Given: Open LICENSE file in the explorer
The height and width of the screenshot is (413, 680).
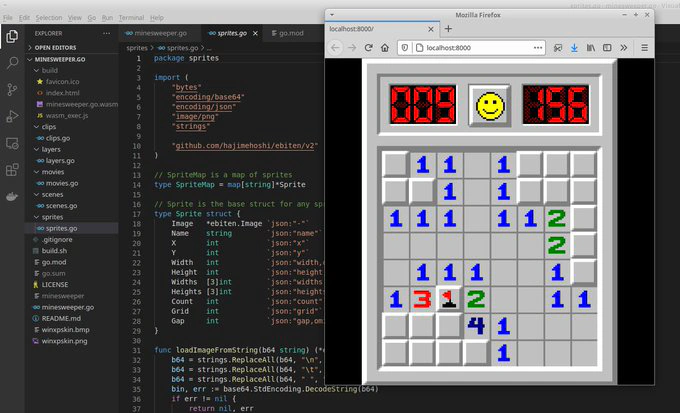Looking at the screenshot, I should click(x=55, y=285).
